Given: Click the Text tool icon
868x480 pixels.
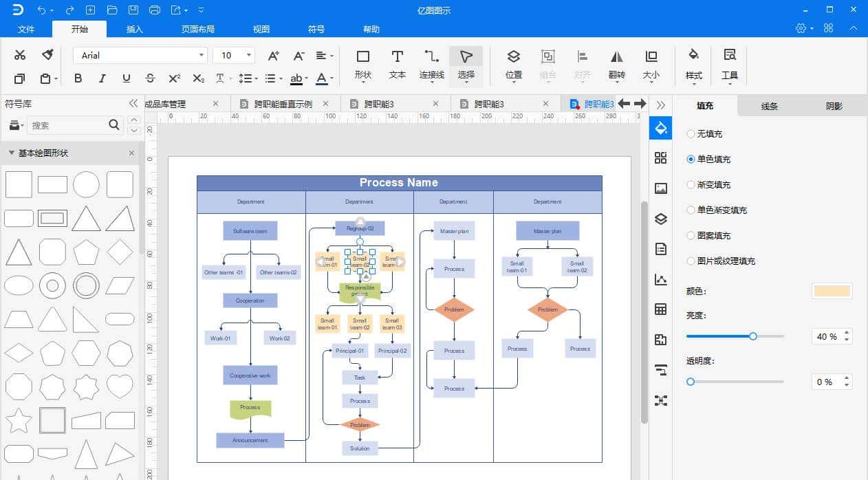Looking at the screenshot, I should [x=397, y=63].
